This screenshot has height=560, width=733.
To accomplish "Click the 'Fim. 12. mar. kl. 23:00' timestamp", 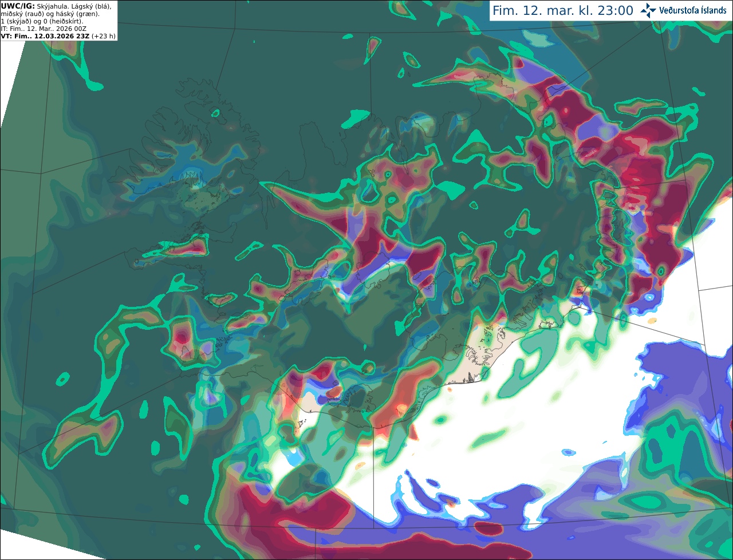I will click(x=563, y=10).
